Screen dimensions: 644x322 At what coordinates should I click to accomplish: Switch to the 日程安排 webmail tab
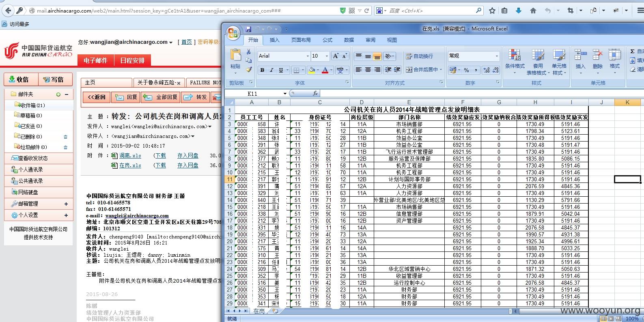click(132, 60)
